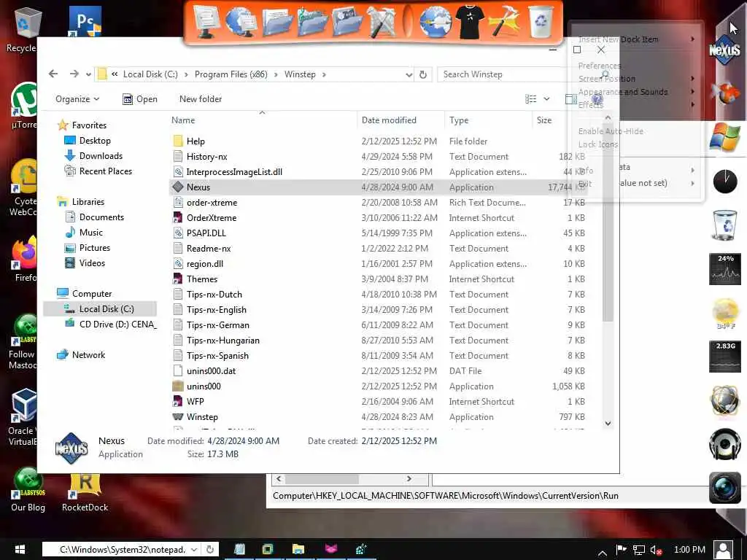Image resolution: width=747 pixels, height=560 pixels.
Task: Open the network globe with monitors dock icon
Action: click(x=241, y=23)
